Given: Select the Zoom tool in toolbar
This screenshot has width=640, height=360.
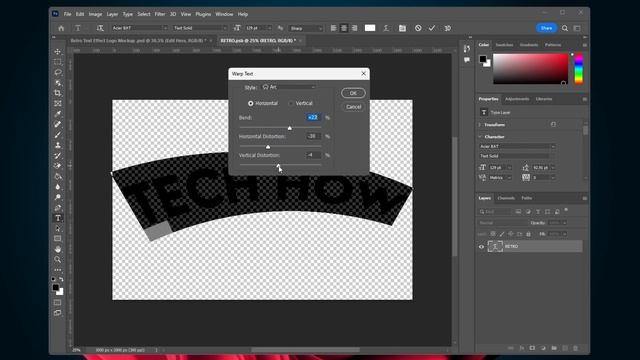Looking at the screenshot, I should 58,260.
